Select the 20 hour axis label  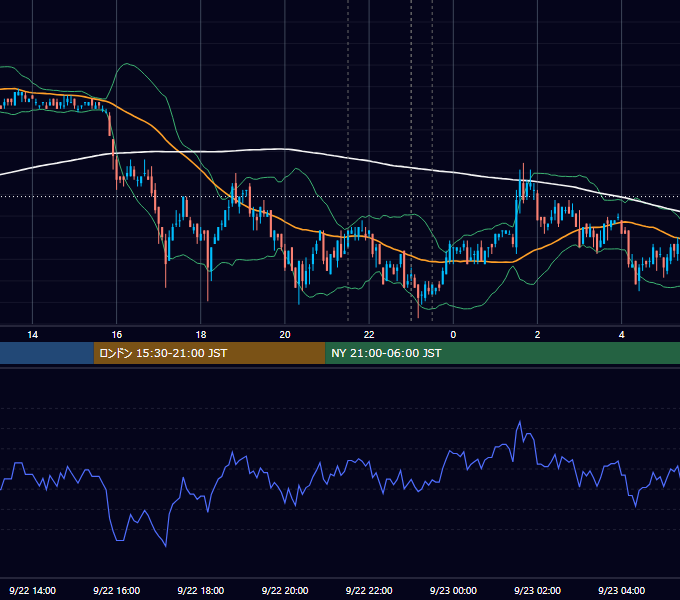pos(285,335)
